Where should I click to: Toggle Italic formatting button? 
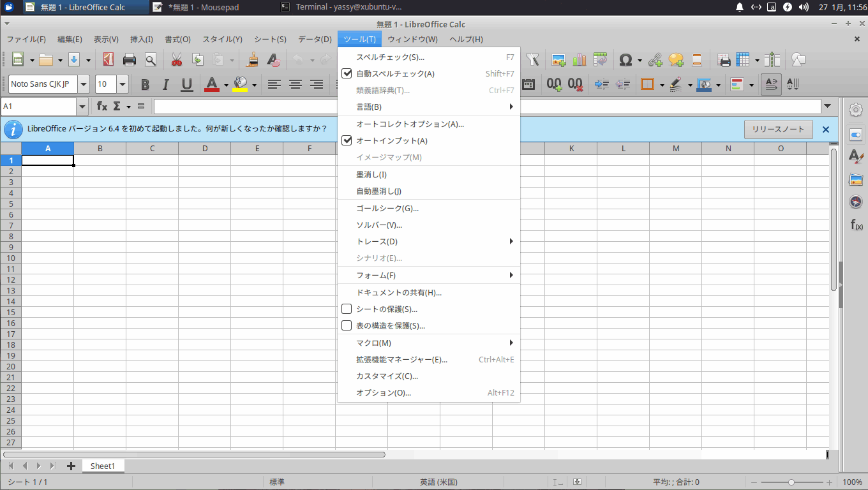point(166,84)
